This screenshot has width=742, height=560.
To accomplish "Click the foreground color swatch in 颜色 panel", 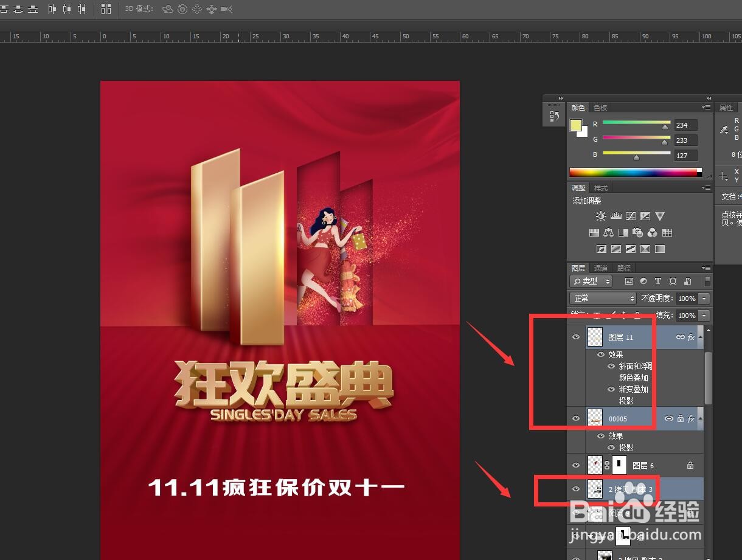I will point(576,125).
